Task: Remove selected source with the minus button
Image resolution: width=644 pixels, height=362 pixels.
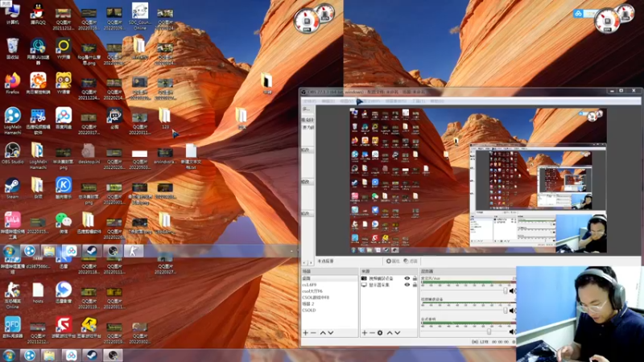Action: coord(372,332)
